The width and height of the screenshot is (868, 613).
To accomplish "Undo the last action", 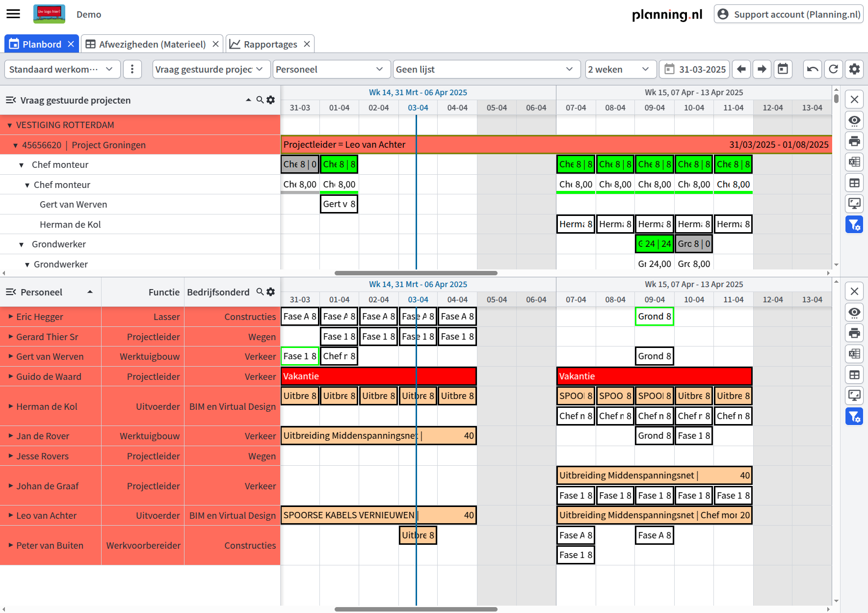I will pos(812,69).
